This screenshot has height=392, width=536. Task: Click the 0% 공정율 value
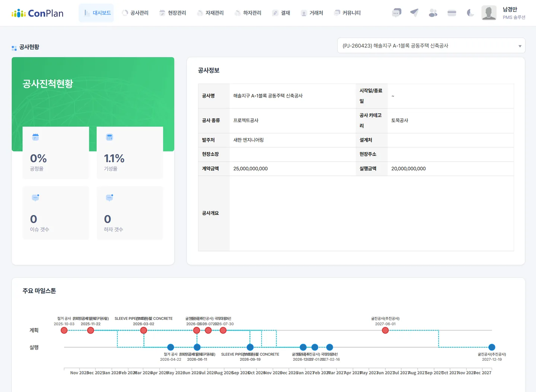38,158
